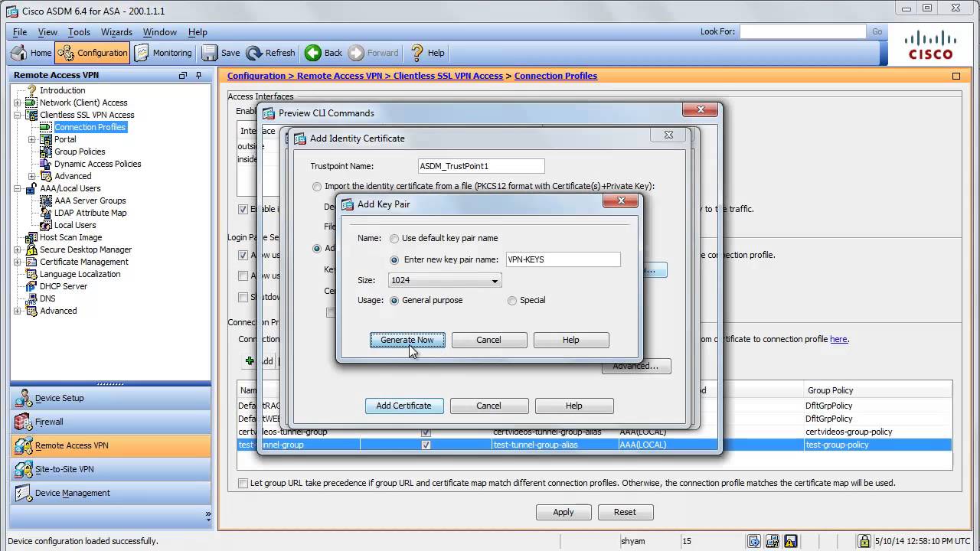Screen dimensions: 980x551
Task: Click the Trustpoint Name field
Action: point(481,166)
